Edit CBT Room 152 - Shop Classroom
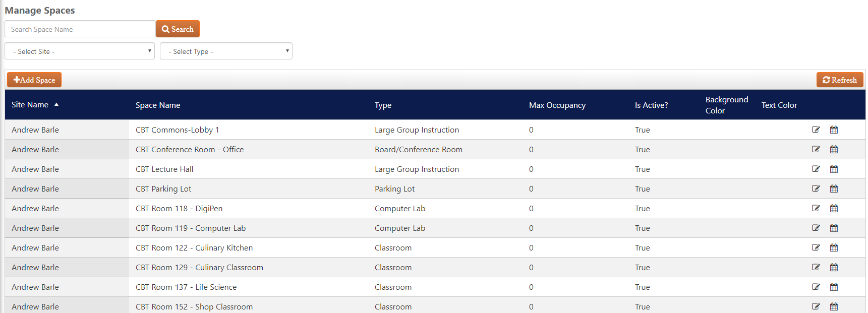Screen dimensions: 868x313 pyautogui.click(x=816, y=306)
